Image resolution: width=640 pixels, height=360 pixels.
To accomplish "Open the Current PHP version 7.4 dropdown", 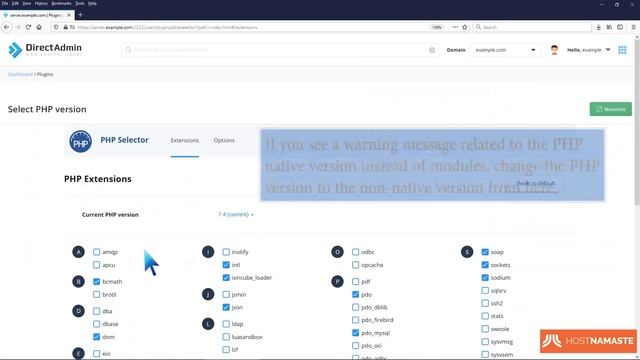I will [236, 214].
